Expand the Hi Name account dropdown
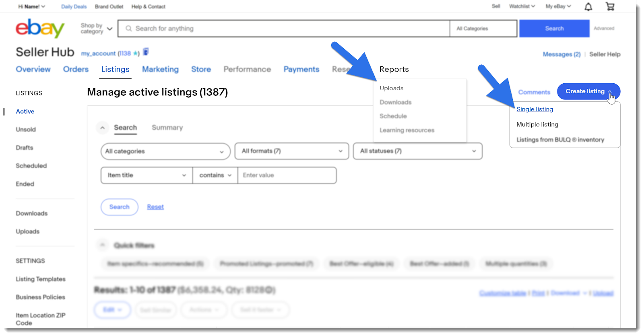This screenshot has height=336, width=644. click(31, 6)
